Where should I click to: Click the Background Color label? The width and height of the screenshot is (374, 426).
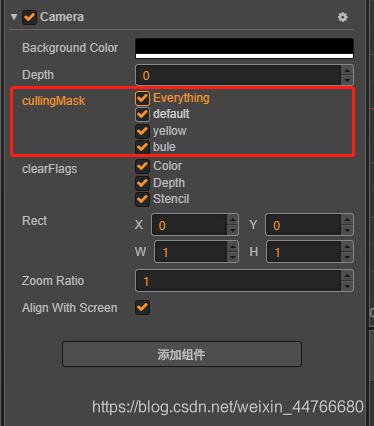point(70,48)
